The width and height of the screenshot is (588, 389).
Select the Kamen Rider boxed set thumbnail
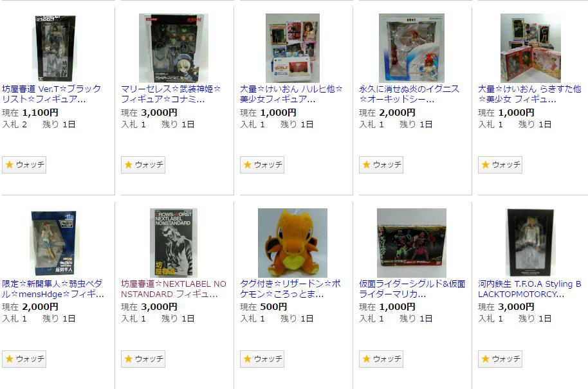pyautogui.click(x=412, y=243)
